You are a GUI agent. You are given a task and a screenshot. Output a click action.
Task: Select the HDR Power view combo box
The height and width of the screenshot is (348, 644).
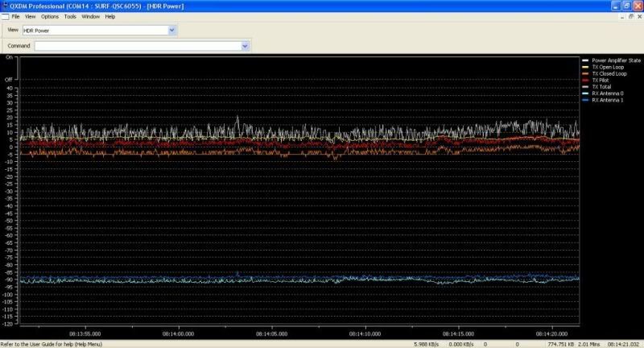point(99,30)
